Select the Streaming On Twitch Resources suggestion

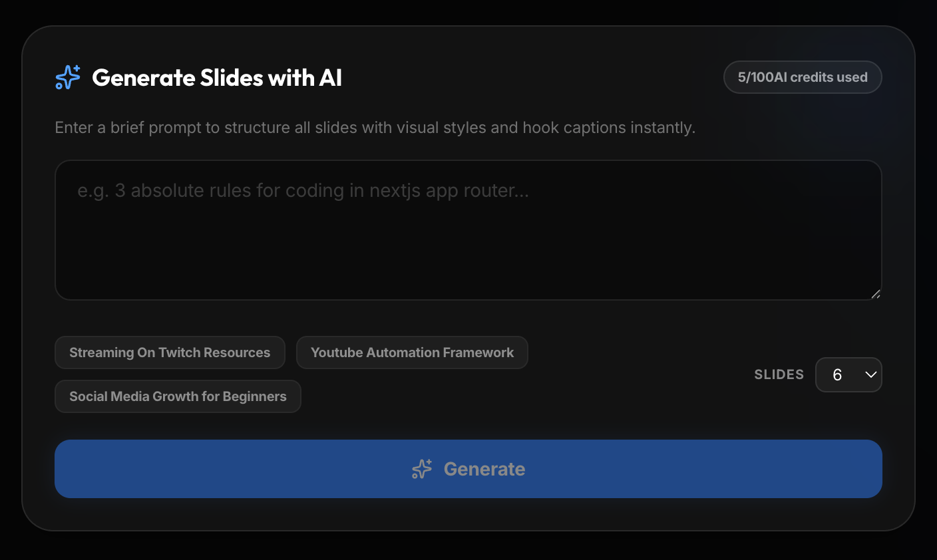170,352
